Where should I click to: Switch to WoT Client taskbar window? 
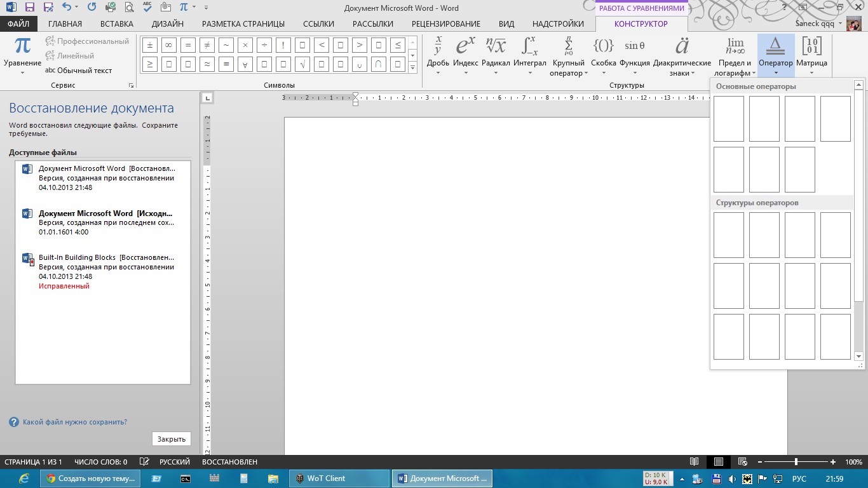coord(339,478)
